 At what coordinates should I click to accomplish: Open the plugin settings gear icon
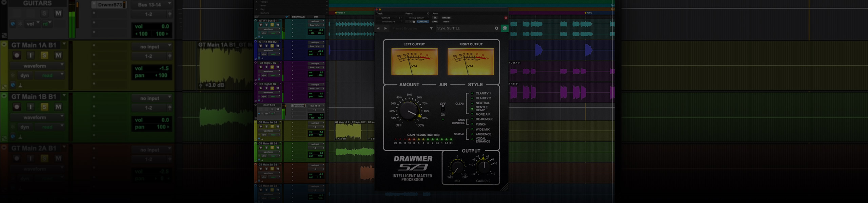(x=496, y=28)
